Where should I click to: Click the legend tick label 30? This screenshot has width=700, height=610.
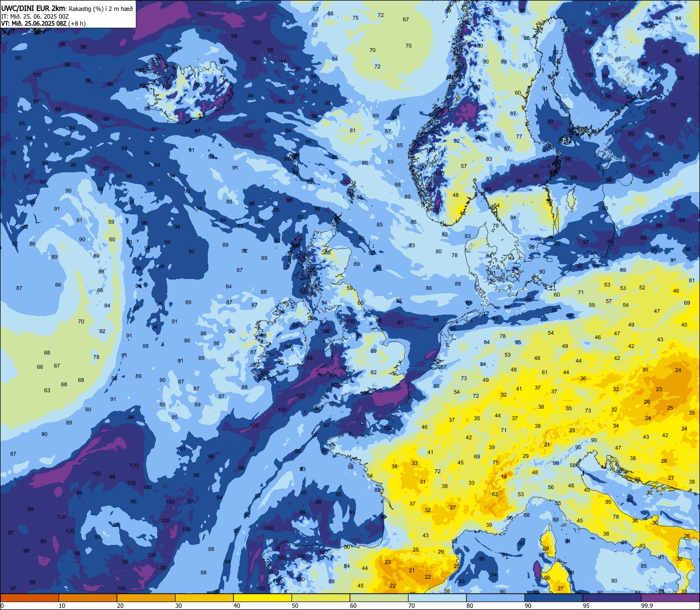click(x=178, y=606)
